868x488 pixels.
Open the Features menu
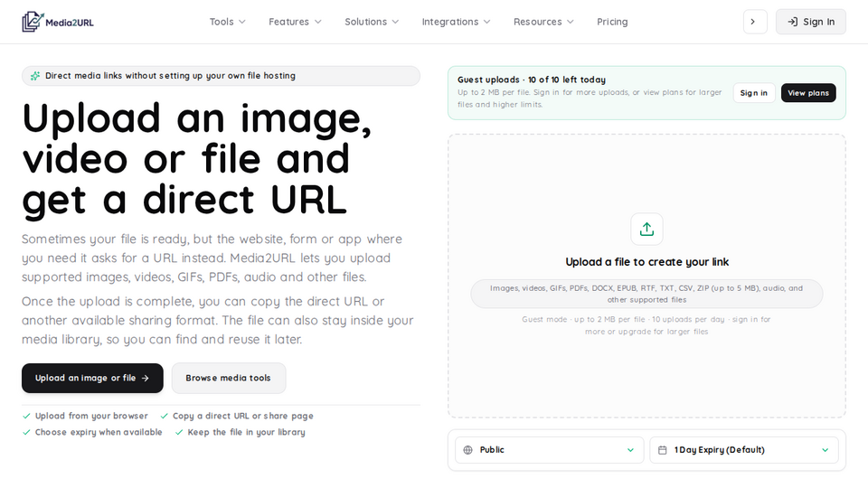click(295, 22)
